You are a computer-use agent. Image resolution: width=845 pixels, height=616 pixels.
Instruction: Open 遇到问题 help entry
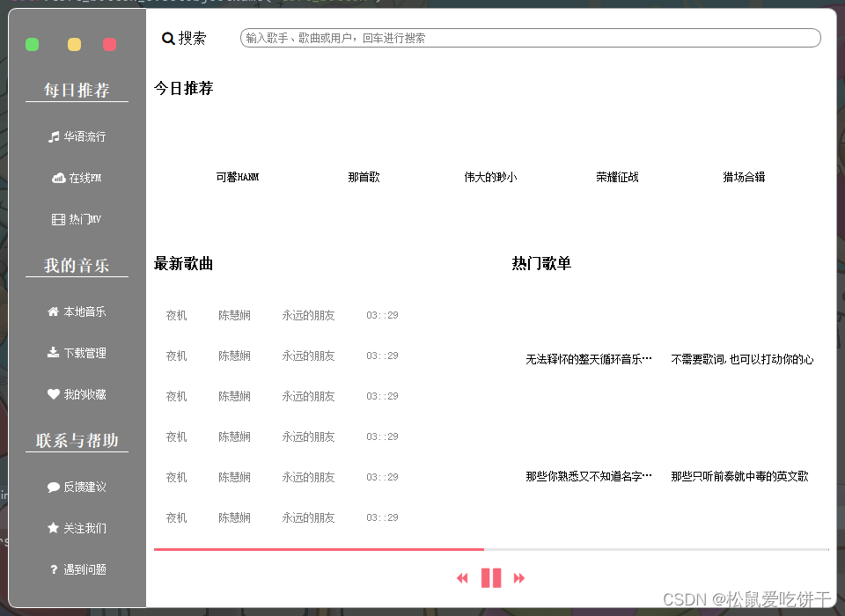(x=77, y=569)
